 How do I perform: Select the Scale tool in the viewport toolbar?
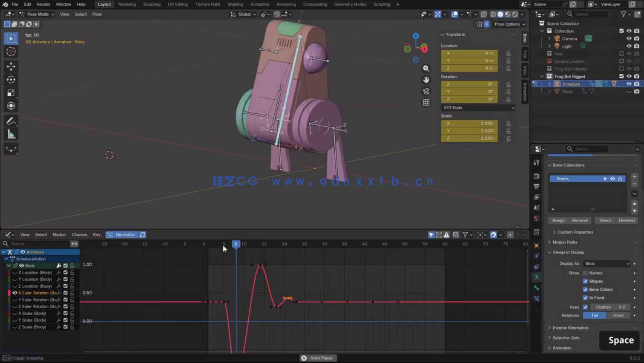[x=11, y=92]
